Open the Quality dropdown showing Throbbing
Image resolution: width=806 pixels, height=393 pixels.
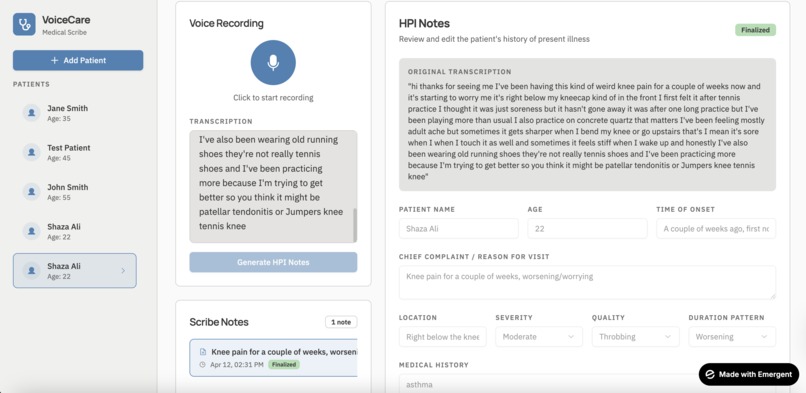click(635, 337)
